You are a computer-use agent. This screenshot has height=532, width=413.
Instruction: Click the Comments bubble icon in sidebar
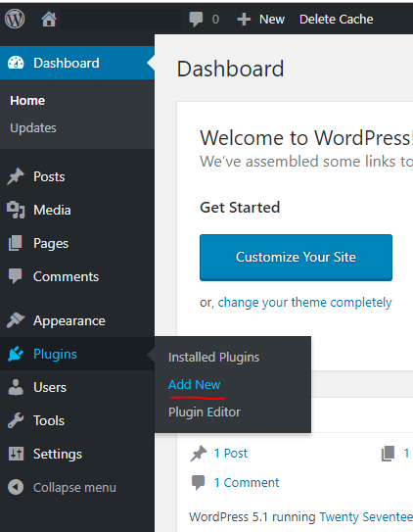pos(16,276)
